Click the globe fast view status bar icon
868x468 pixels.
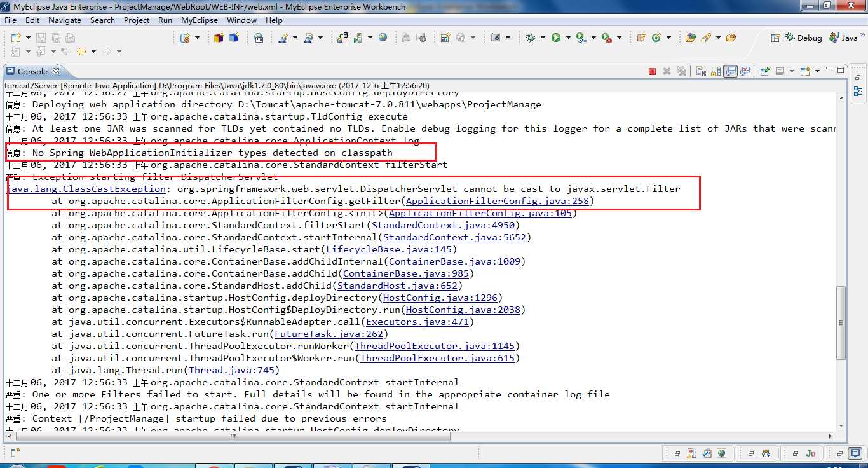coord(721,453)
